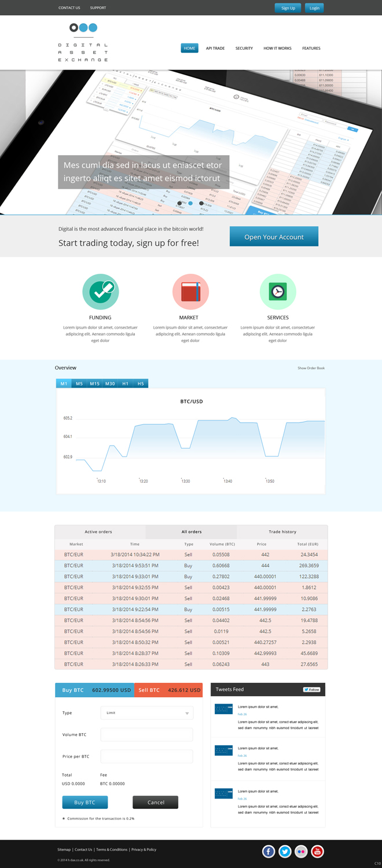Viewport: 382px width, 868px height.
Task: Open the YouTube social icon
Action: point(318,851)
